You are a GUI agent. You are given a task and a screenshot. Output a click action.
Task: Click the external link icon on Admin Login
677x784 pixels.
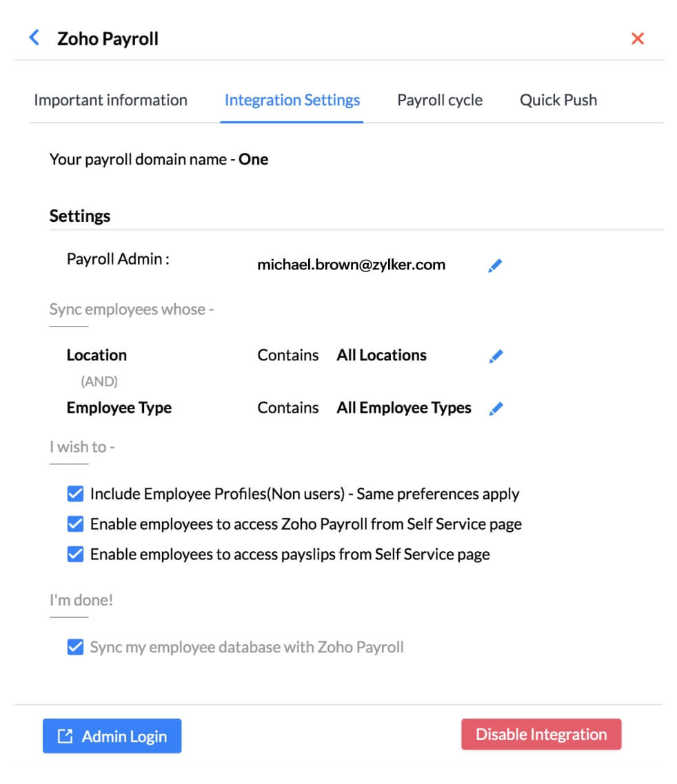tap(65, 736)
